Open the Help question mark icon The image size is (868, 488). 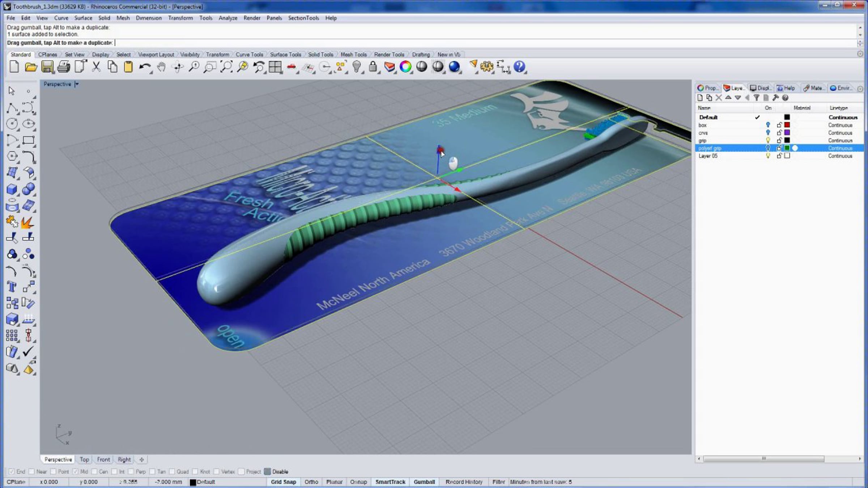click(x=519, y=67)
